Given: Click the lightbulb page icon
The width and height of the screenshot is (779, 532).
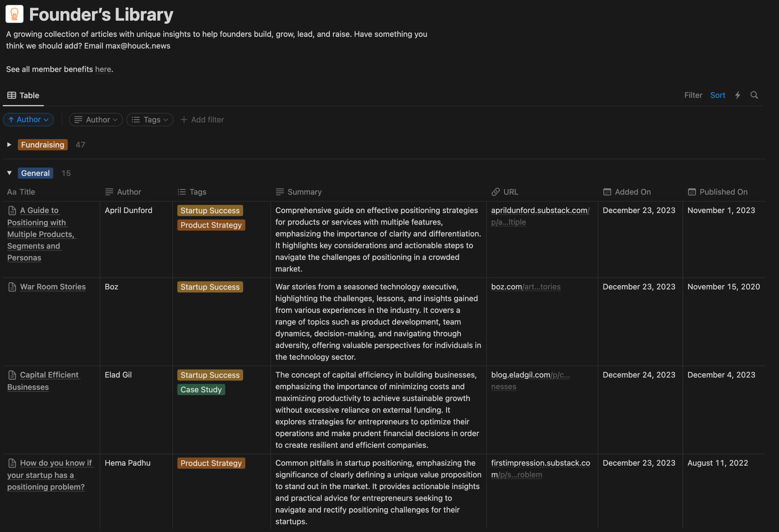Looking at the screenshot, I should point(14,14).
